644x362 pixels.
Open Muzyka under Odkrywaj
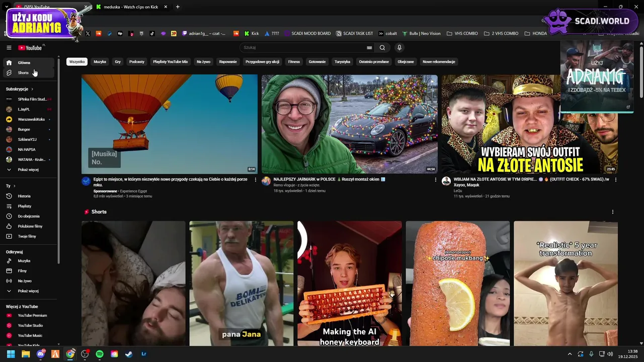tap(29, 261)
